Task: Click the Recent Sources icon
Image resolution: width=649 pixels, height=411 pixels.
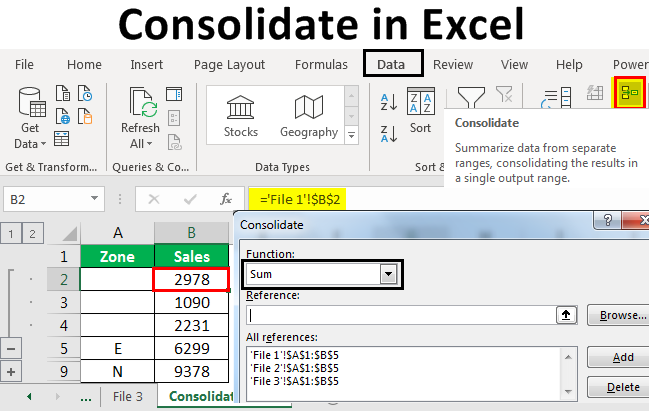Action: tap(85, 94)
